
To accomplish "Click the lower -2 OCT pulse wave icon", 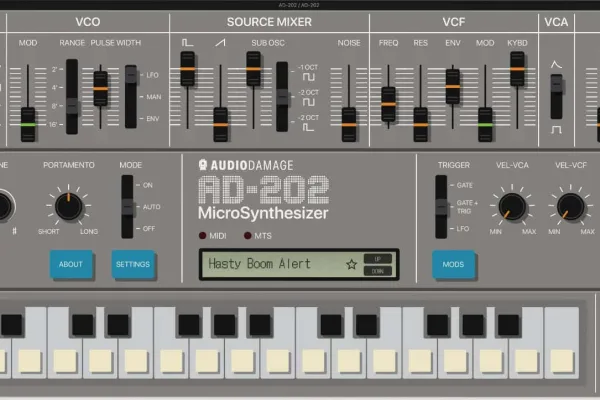I will click(308, 127).
